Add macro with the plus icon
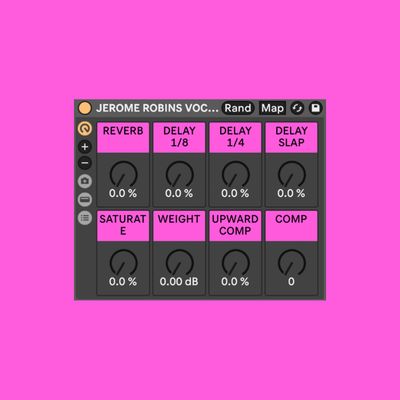Viewport: 400px width, 400px height. click(x=85, y=146)
